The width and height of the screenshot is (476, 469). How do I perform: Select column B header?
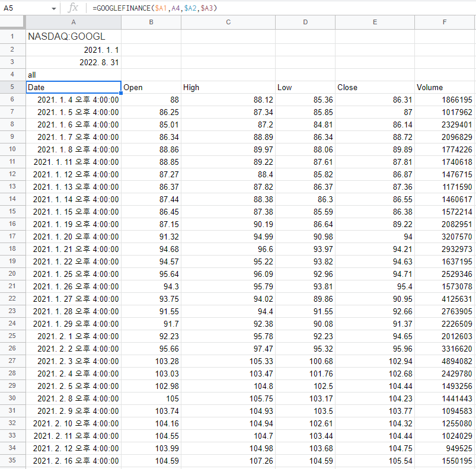tap(151, 22)
